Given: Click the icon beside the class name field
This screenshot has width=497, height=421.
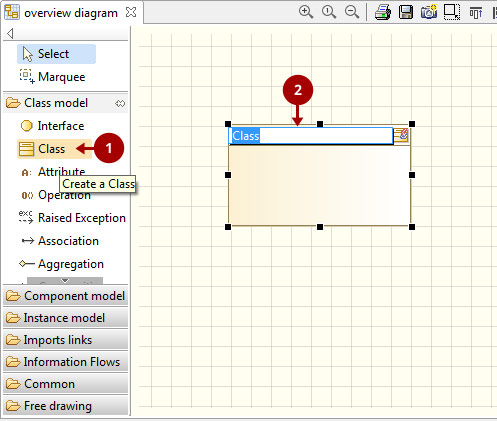Looking at the screenshot, I should click(401, 135).
